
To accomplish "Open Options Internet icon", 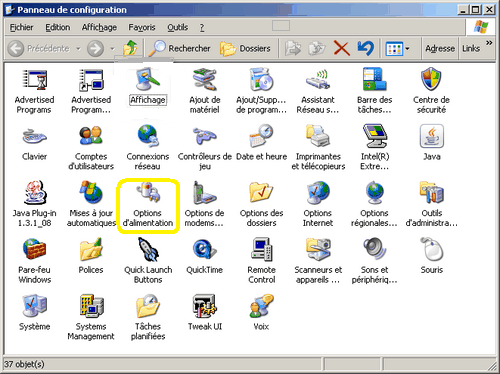I will 318,193.
